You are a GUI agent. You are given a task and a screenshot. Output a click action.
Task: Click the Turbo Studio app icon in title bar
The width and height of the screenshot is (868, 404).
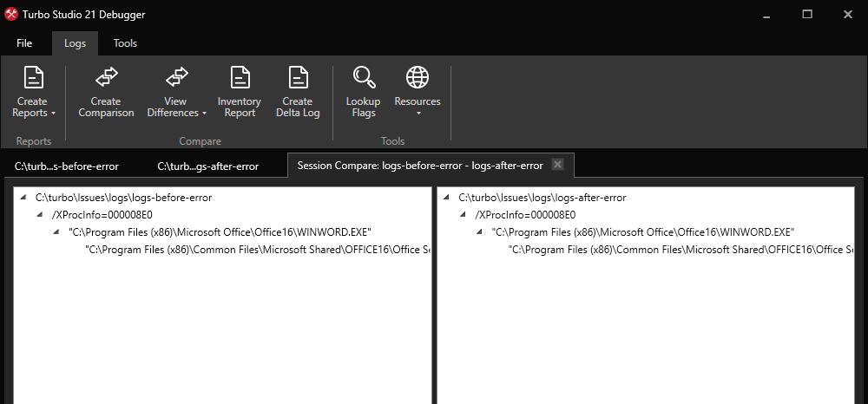click(10, 15)
